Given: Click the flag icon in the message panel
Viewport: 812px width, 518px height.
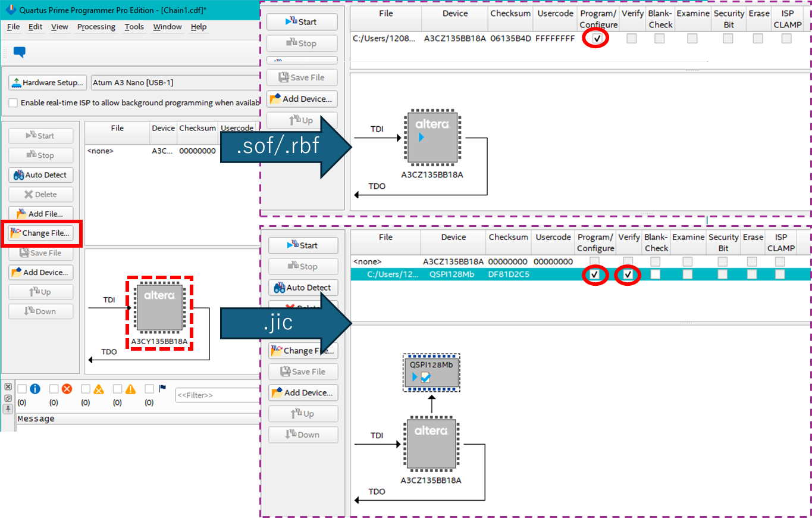Looking at the screenshot, I should pyautogui.click(x=162, y=389).
